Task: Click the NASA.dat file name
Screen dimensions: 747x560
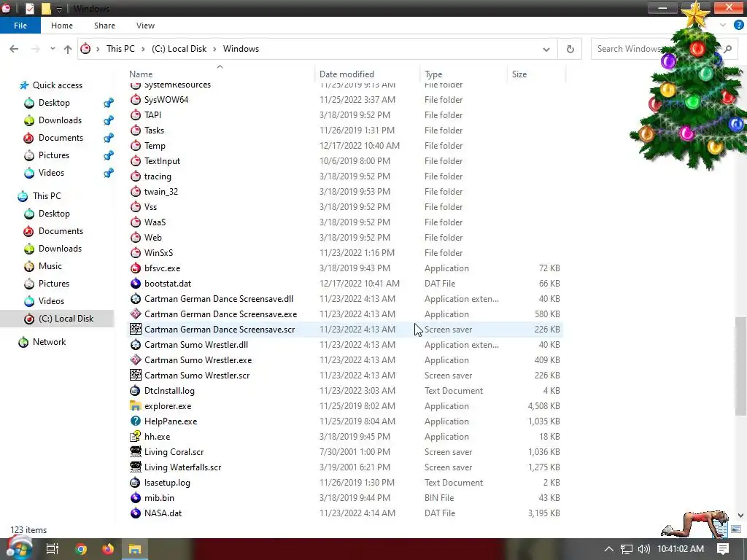Action: coord(163,513)
